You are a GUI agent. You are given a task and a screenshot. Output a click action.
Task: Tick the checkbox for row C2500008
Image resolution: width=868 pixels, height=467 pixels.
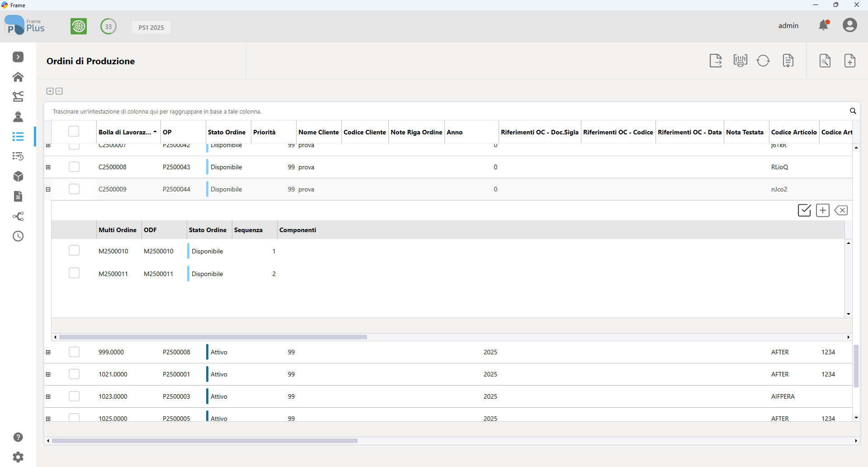pos(74,167)
